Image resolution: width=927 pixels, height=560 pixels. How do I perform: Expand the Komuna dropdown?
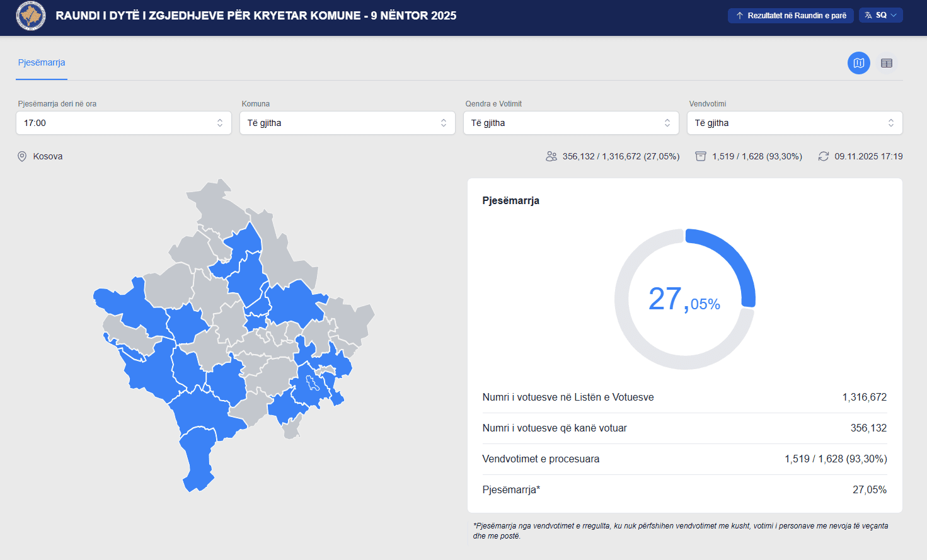(x=347, y=123)
